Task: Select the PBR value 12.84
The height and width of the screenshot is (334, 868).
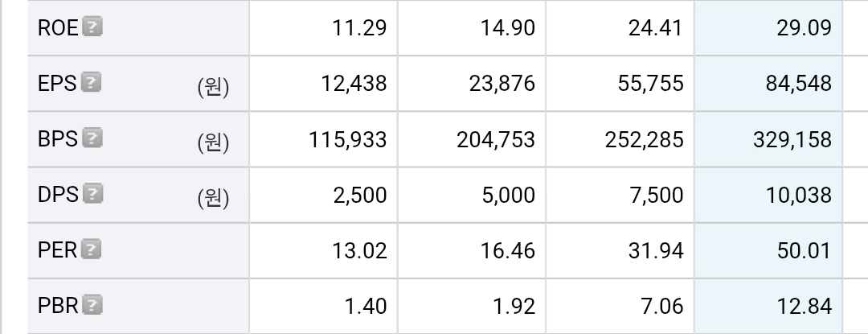Action: (x=805, y=307)
